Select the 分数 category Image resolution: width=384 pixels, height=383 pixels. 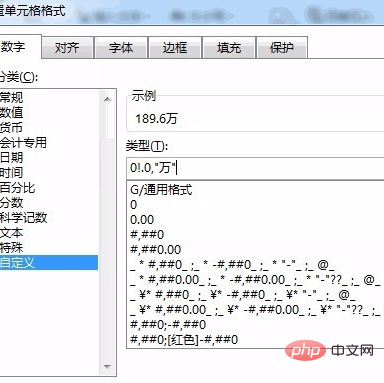(x=49, y=203)
